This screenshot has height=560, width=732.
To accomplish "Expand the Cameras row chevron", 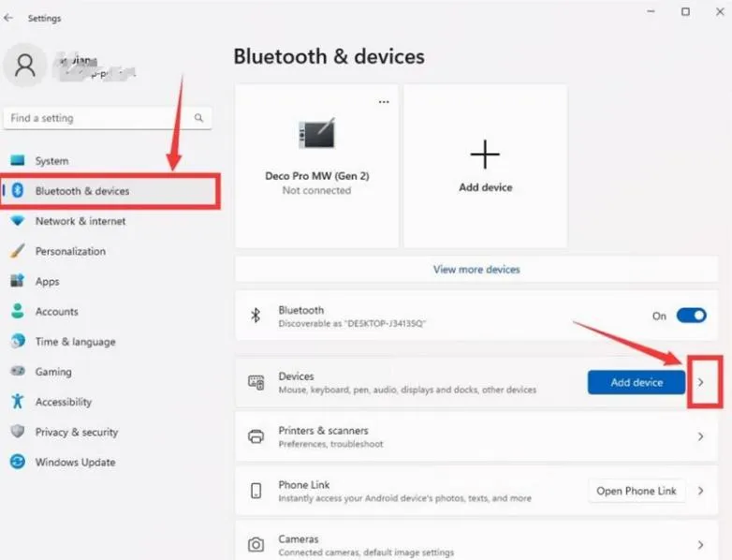I will coord(701,545).
